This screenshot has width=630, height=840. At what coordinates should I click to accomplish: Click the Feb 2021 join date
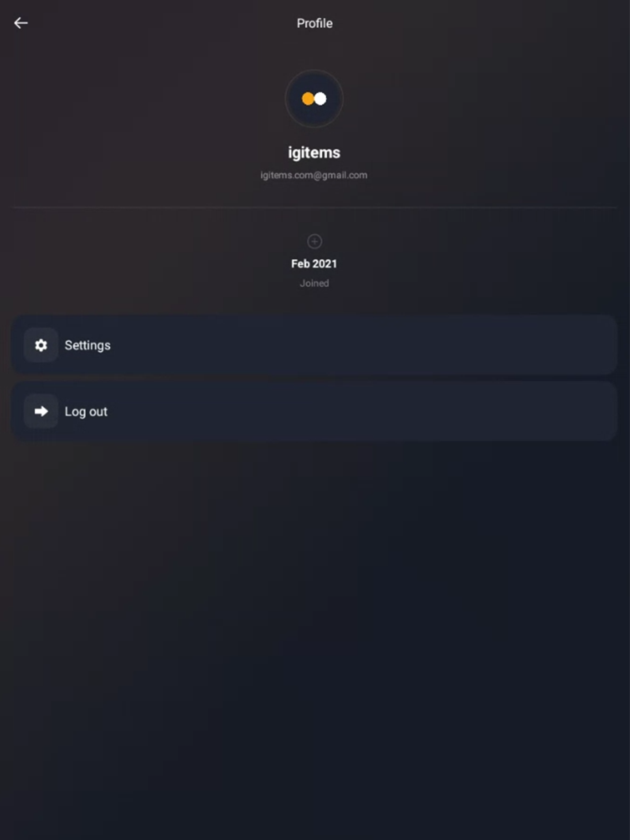click(314, 264)
